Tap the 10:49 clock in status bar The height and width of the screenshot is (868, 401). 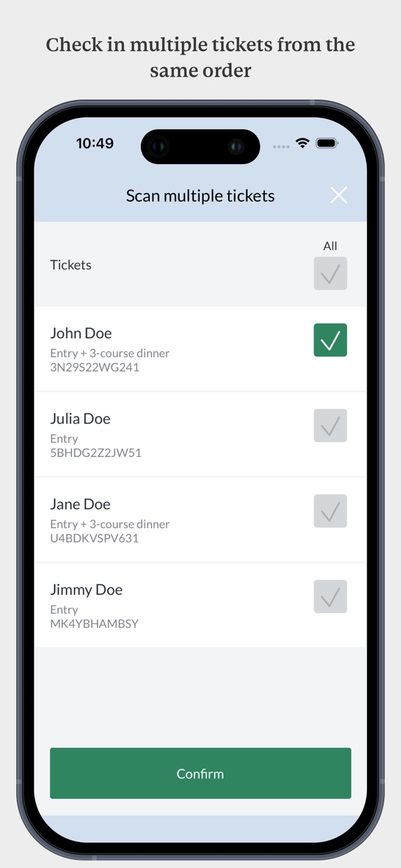[x=95, y=143]
